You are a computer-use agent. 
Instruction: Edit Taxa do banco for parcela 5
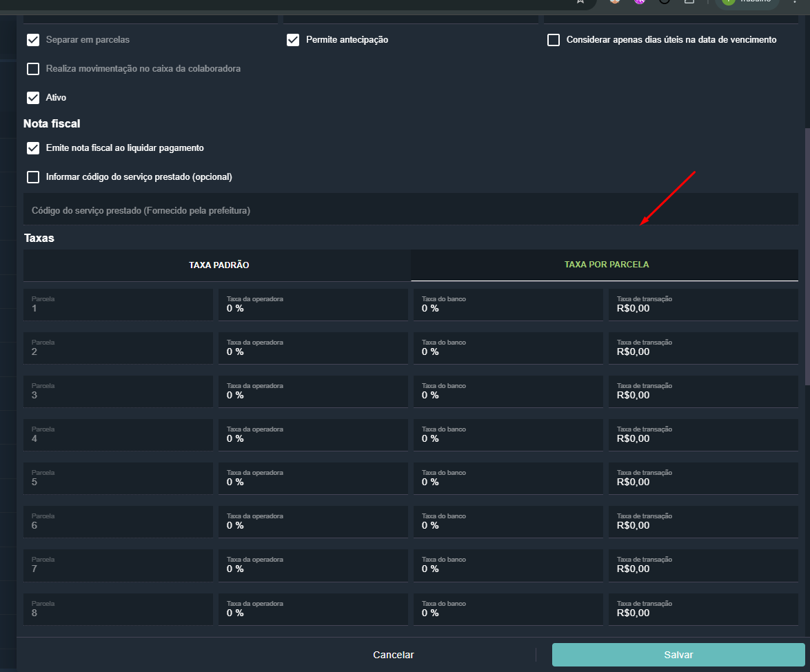coord(508,478)
